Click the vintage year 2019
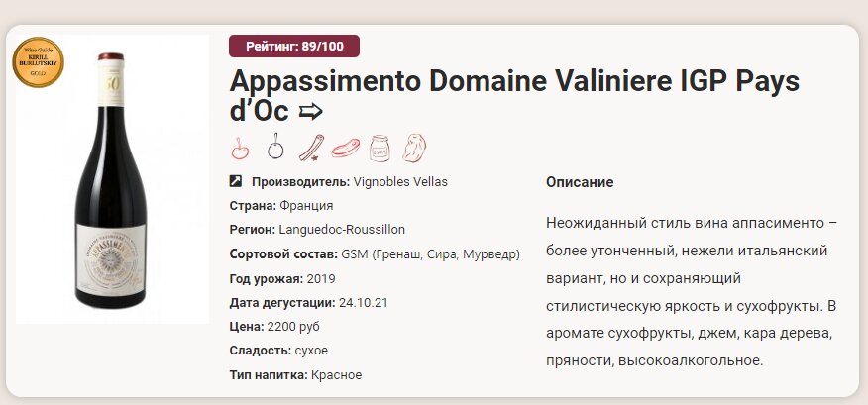The width and height of the screenshot is (868, 405). (320, 278)
